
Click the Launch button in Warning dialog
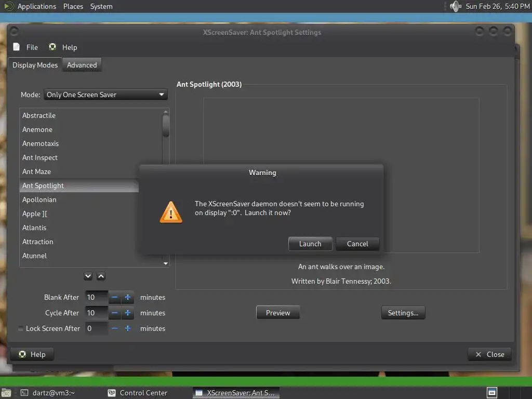(x=310, y=244)
